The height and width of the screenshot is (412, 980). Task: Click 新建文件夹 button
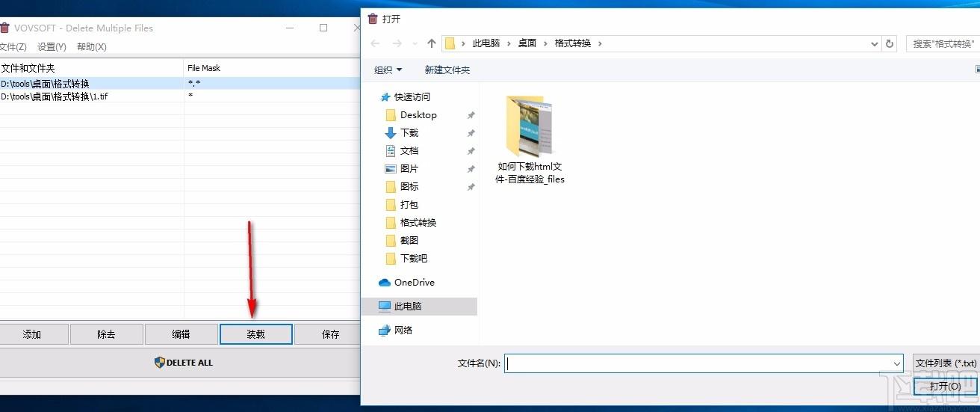point(447,70)
